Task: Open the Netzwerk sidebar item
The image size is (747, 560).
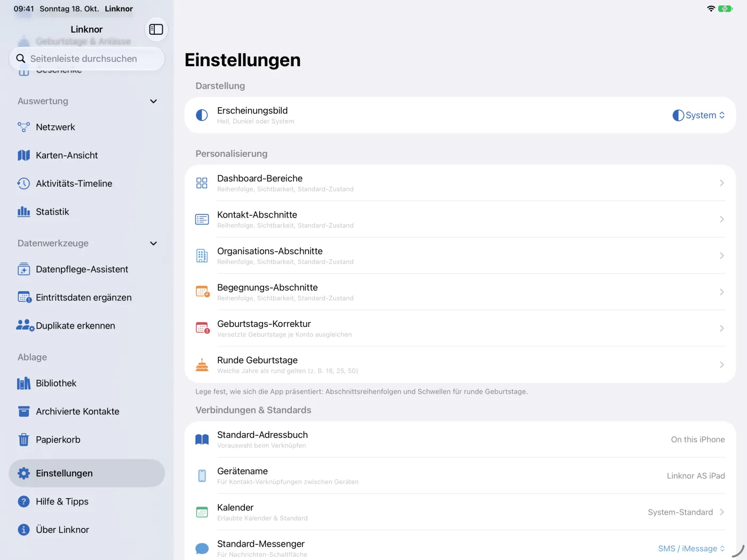Action: 87,127
